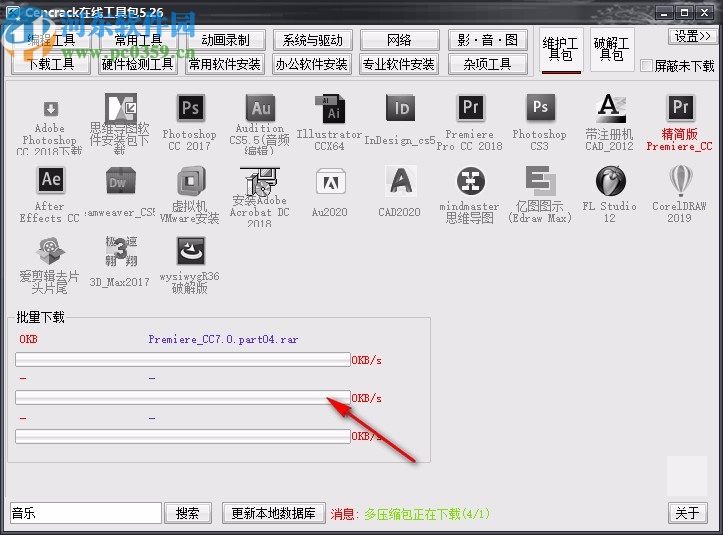Open 常用软件安装 category
Screen dimensions: 723x535
pyautogui.click(x=225, y=64)
